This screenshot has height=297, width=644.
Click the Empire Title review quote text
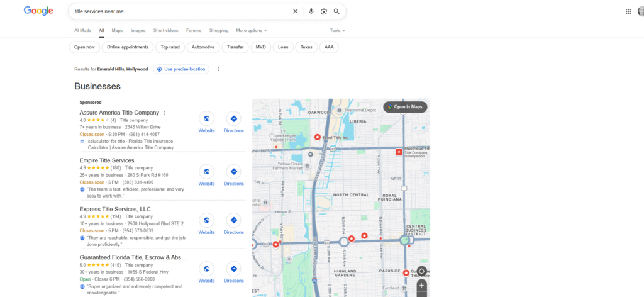point(135,193)
